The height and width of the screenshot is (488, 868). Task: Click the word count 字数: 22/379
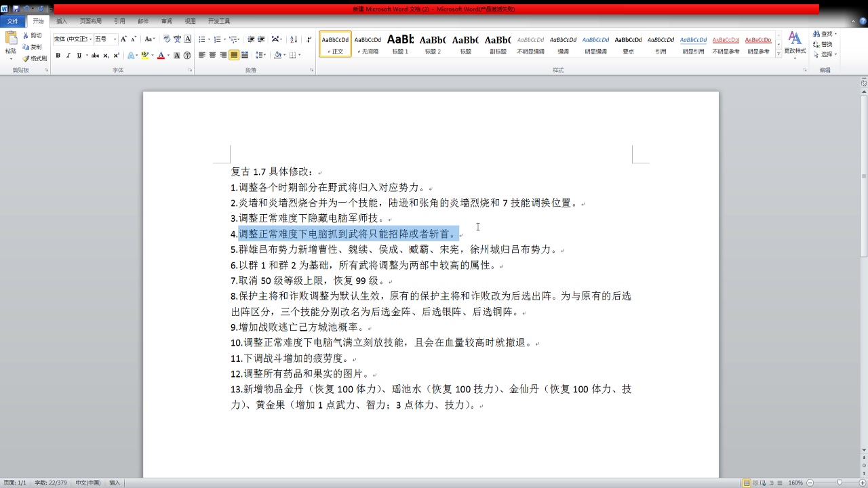[51, 483]
